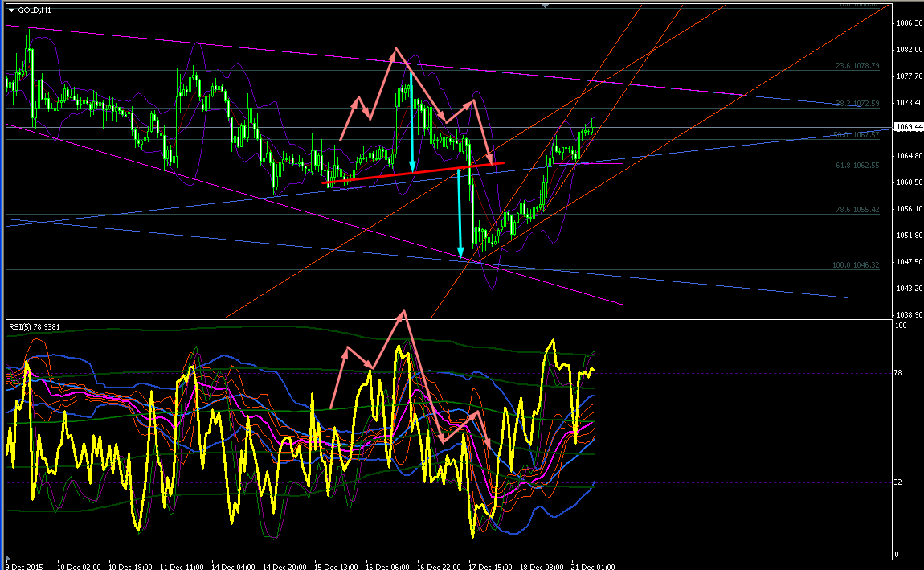Select the 100.0 1046.32 Fibonacci level label
The image size is (924, 570).
point(856,265)
